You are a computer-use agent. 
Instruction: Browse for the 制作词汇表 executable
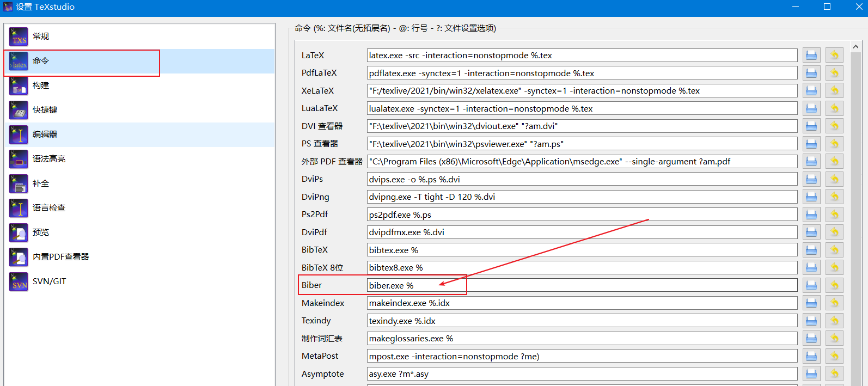click(811, 338)
